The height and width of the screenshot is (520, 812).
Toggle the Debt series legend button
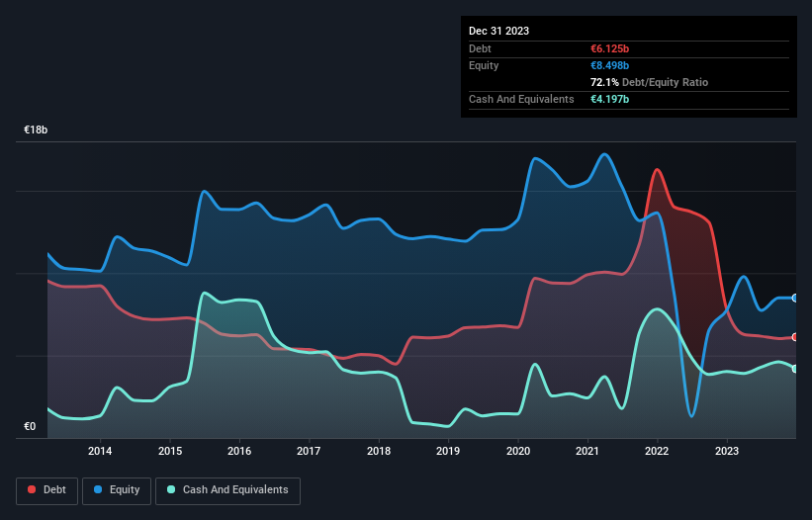47,490
